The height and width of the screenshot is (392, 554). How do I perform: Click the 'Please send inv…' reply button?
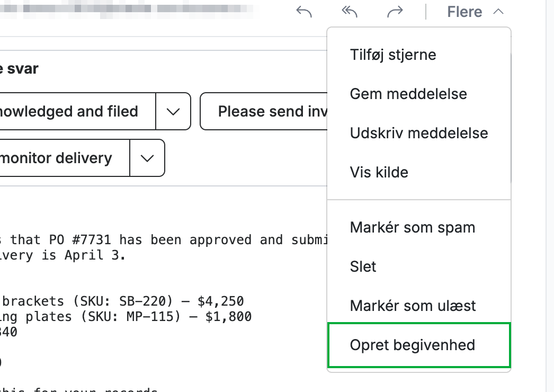264,111
